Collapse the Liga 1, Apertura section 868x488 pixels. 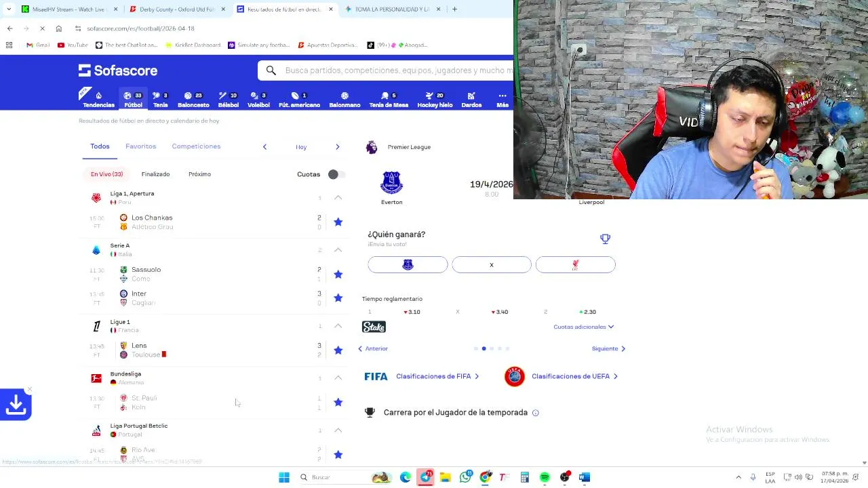click(x=338, y=198)
